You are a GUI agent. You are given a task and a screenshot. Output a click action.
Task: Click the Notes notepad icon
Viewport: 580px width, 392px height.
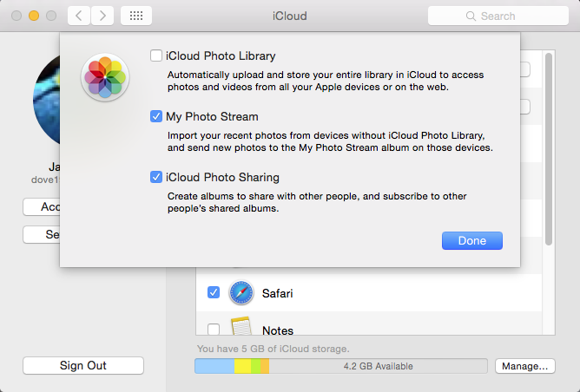[x=241, y=326]
